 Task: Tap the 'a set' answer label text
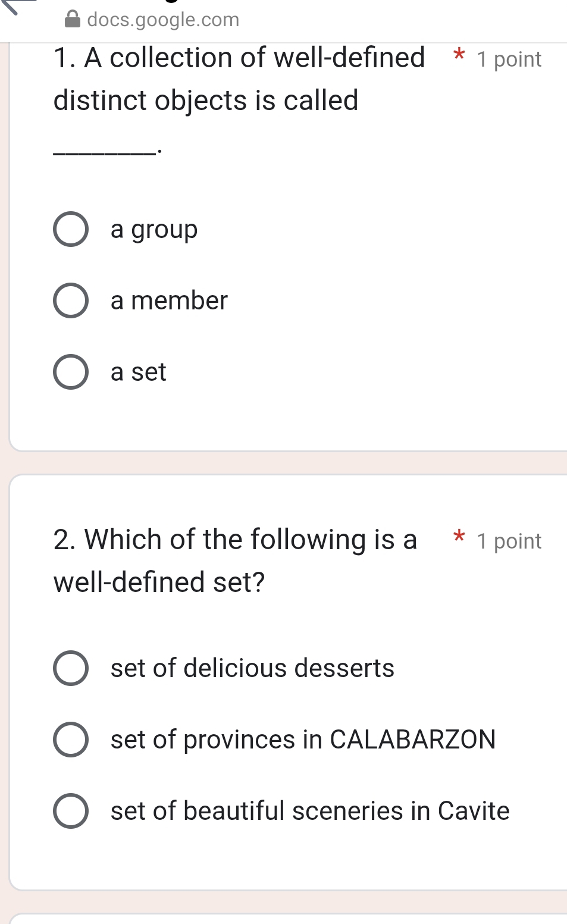pos(137,371)
